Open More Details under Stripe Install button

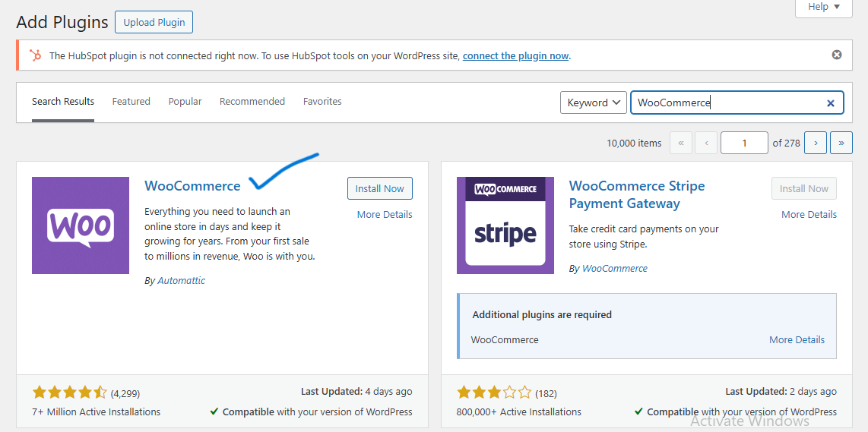809,215
